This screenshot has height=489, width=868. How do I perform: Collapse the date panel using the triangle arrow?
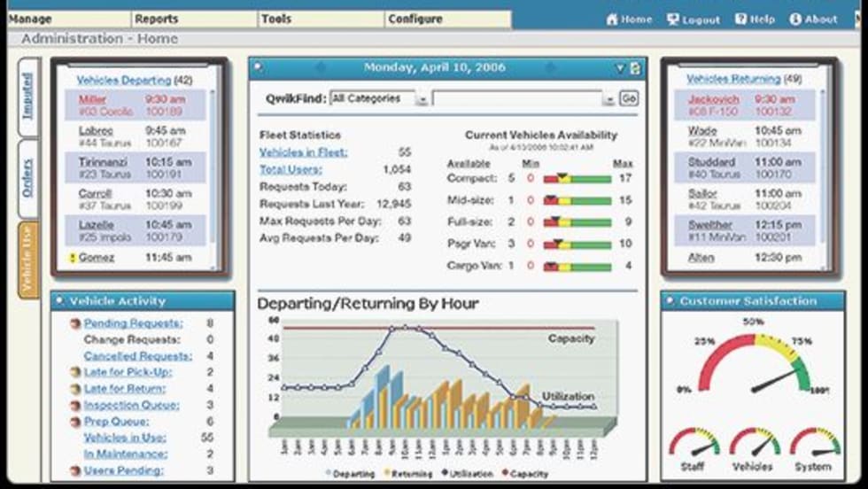tap(621, 68)
